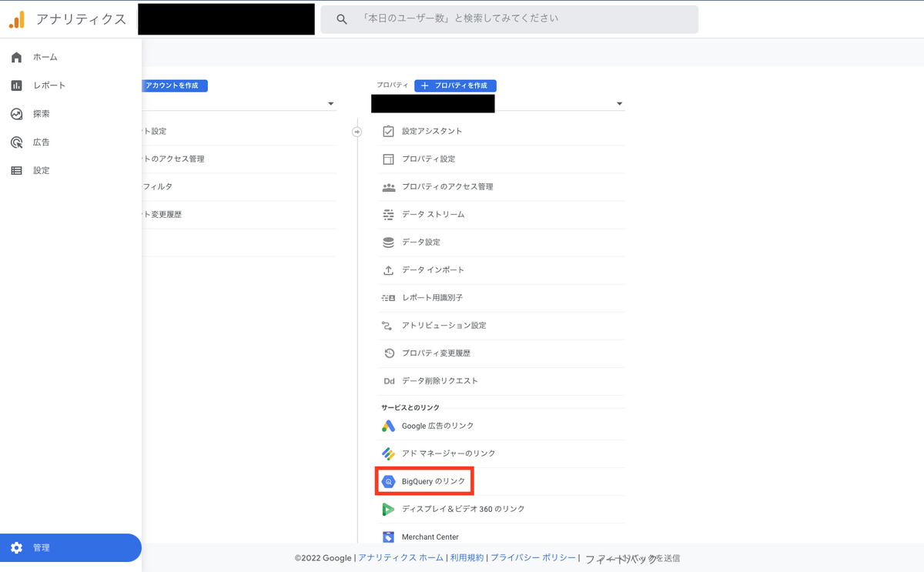Select 管理 at the sidebar bottom
The width and height of the screenshot is (924, 572).
coord(71,548)
